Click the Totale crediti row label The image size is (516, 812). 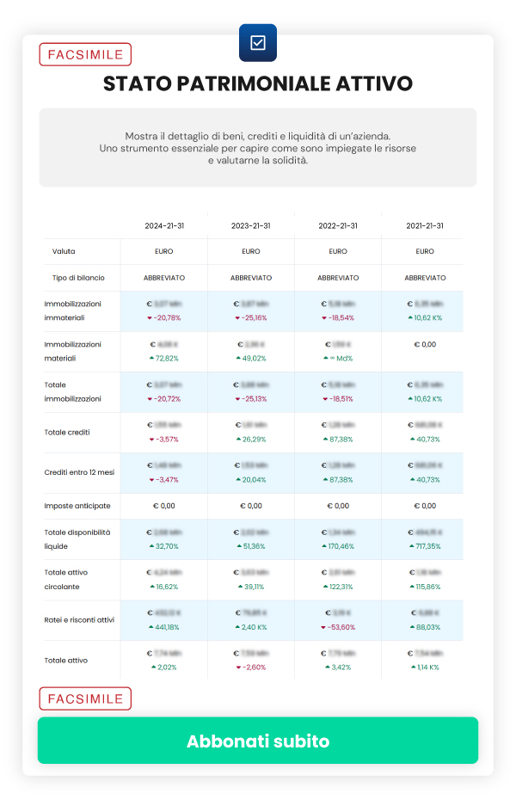point(67,432)
